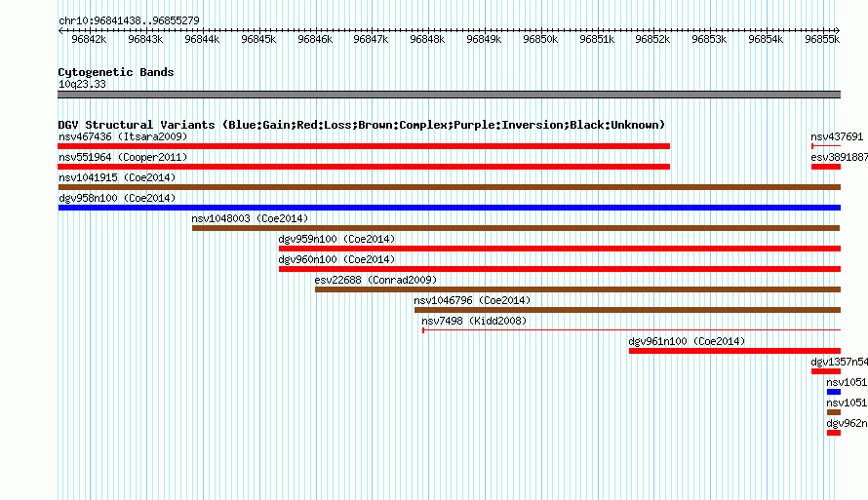Screen dimensions: 868x500
Task: Pick the 96854k ruler mark
Action: click(766, 39)
